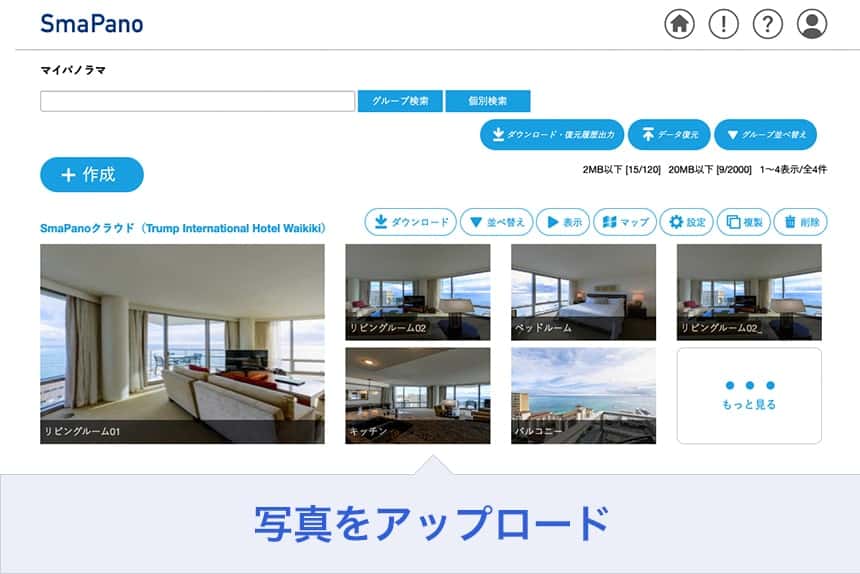Select the ベッドルーム panorama thumbnail
This screenshot has height=574, width=860.
tap(584, 292)
